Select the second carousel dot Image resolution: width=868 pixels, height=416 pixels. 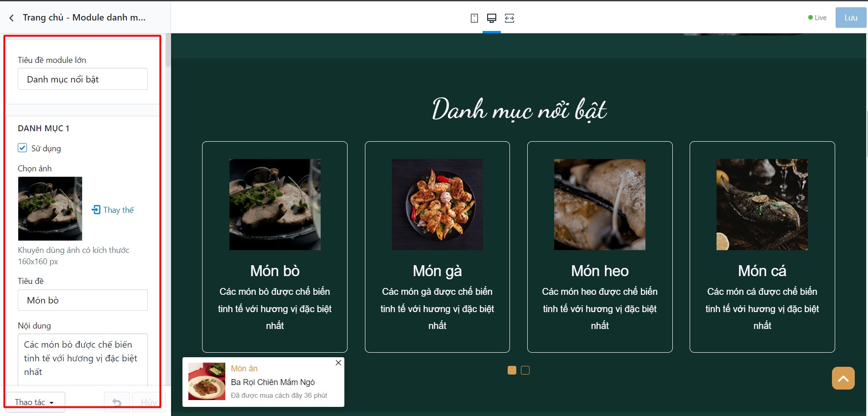(x=525, y=370)
